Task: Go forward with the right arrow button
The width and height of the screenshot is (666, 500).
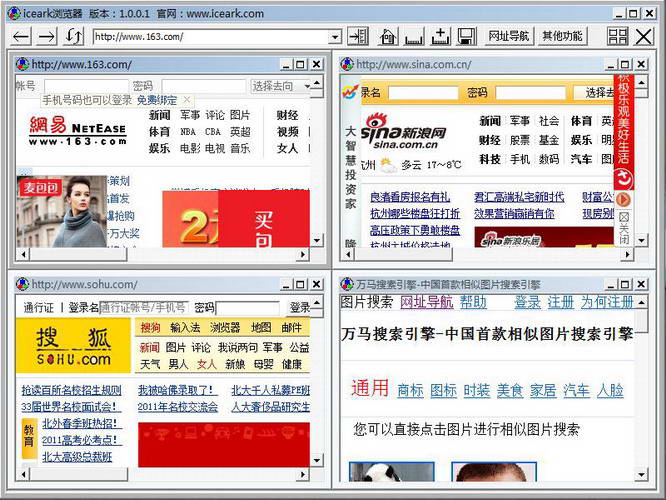Action: (x=47, y=37)
